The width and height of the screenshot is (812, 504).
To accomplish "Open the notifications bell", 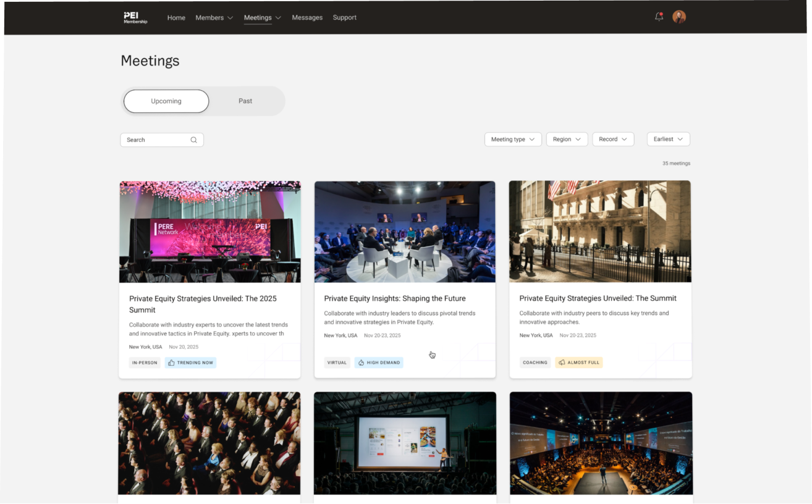I will [x=659, y=17].
